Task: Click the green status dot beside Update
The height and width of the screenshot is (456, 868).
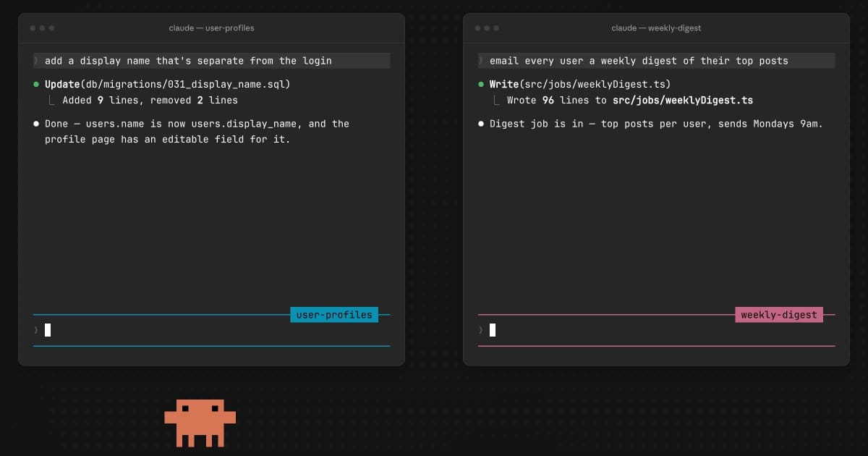Action: coord(36,85)
